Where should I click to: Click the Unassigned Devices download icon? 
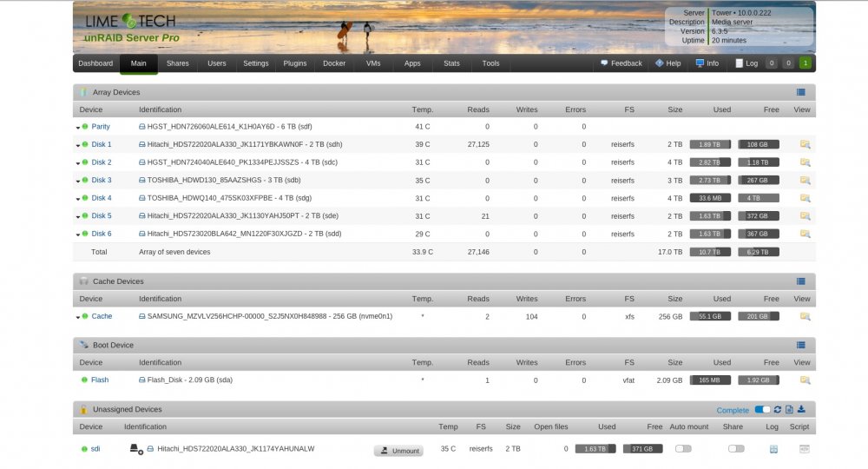pyautogui.click(x=801, y=410)
